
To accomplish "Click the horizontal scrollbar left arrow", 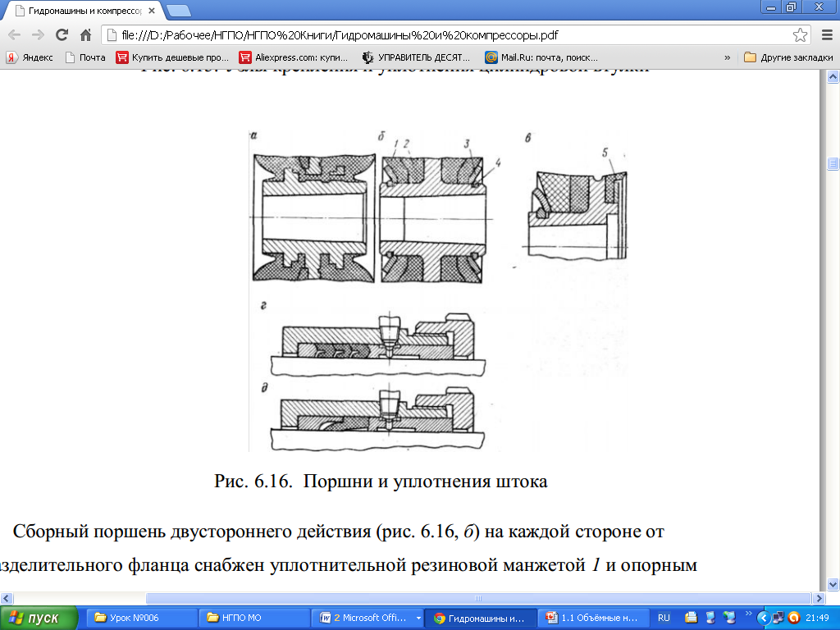I will click(6, 598).
